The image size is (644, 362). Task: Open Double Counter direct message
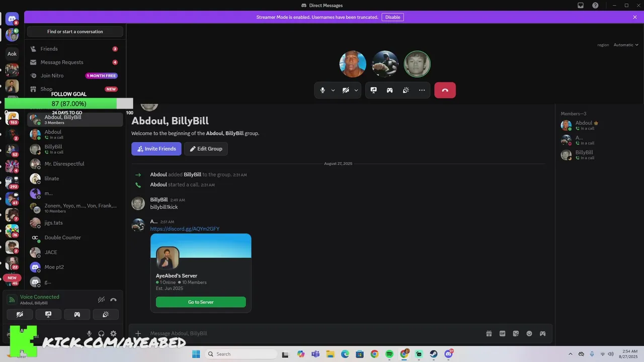[75, 237]
